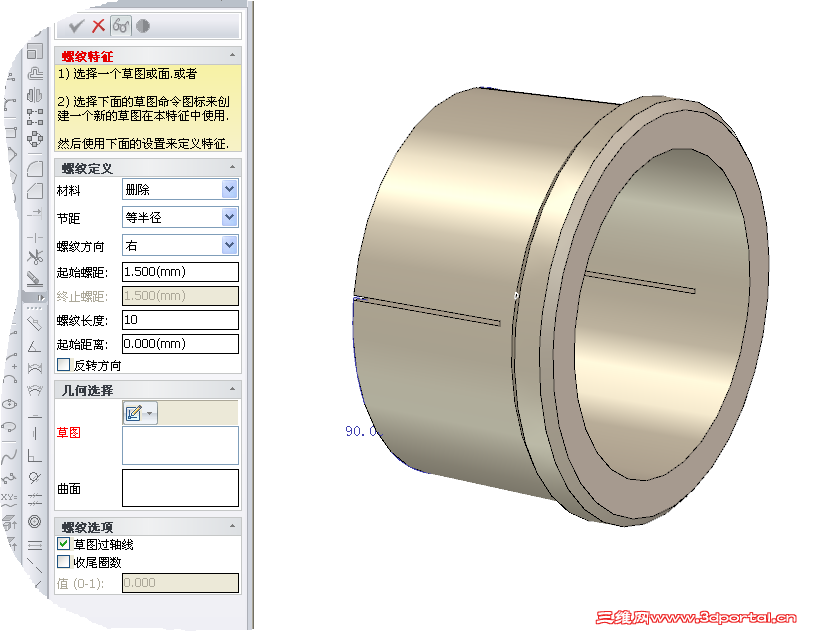The image size is (816, 631).
Task: Click inside the 草图 selection box
Action: click(x=178, y=446)
